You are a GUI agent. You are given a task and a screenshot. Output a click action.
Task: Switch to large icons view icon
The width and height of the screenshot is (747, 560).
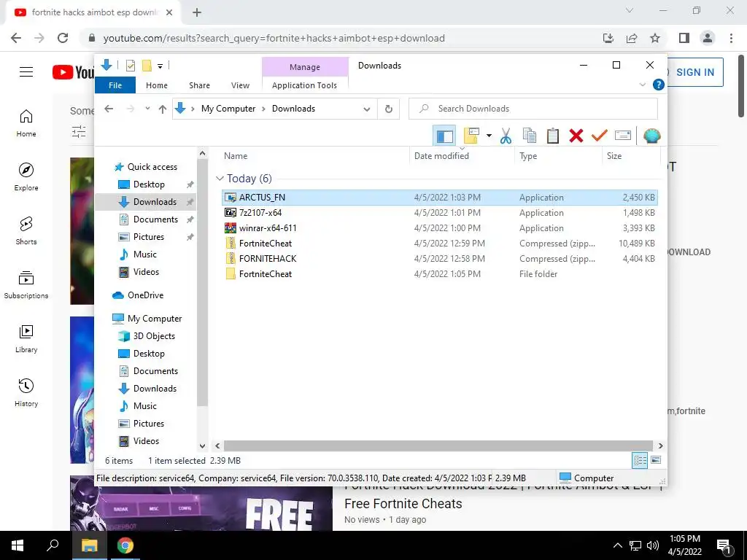click(656, 460)
